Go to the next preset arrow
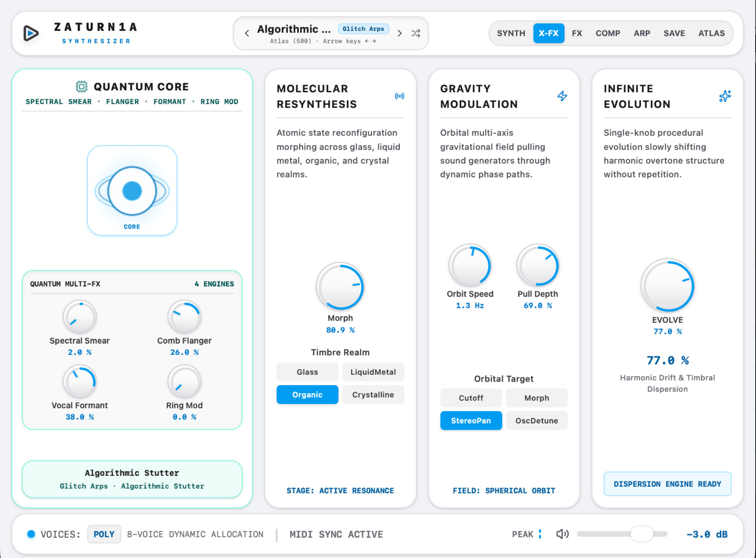756x558 pixels. (399, 33)
